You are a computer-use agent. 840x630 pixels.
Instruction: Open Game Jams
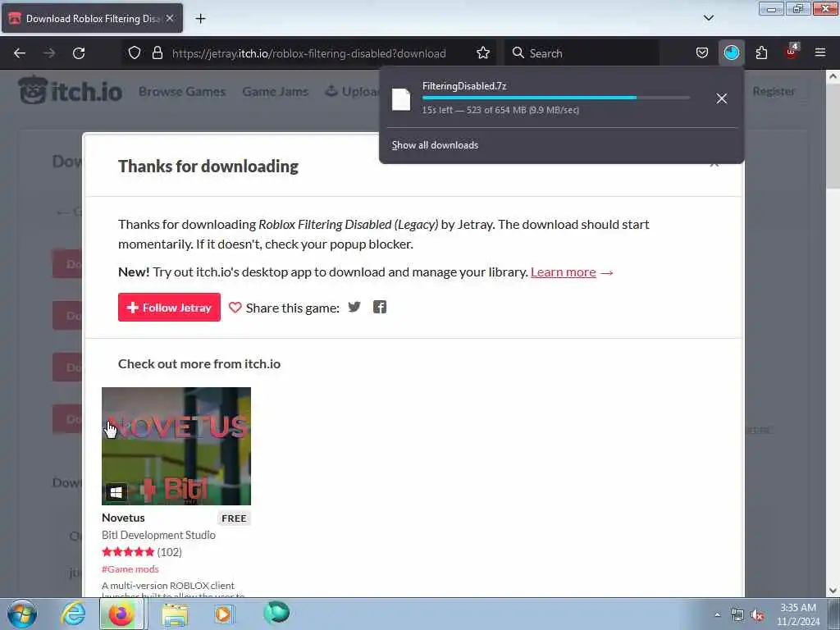coord(276,92)
